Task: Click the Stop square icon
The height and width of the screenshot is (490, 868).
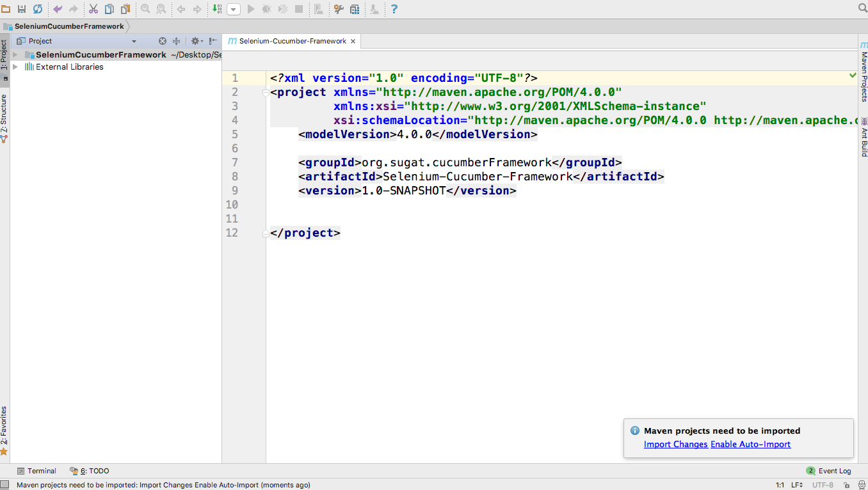Action: [x=299, y=9]
